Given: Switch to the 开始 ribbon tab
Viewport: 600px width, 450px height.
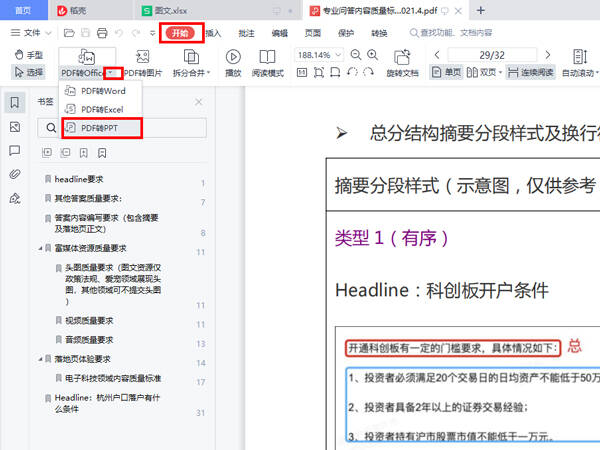Looking at the screenshot, I should pos(180,33).
